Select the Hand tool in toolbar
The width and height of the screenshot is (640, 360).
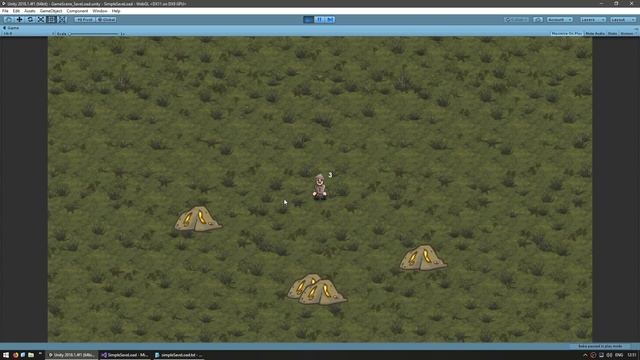pyautogui.click(x=9, y=20)
